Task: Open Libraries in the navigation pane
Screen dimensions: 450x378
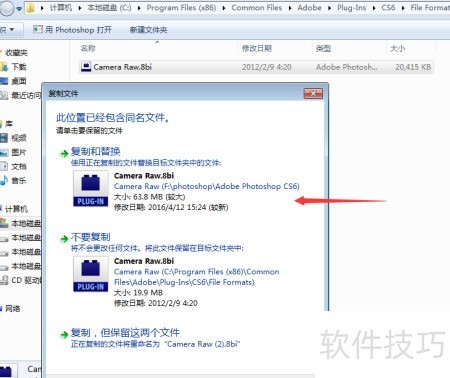Action: pos(9,124)
